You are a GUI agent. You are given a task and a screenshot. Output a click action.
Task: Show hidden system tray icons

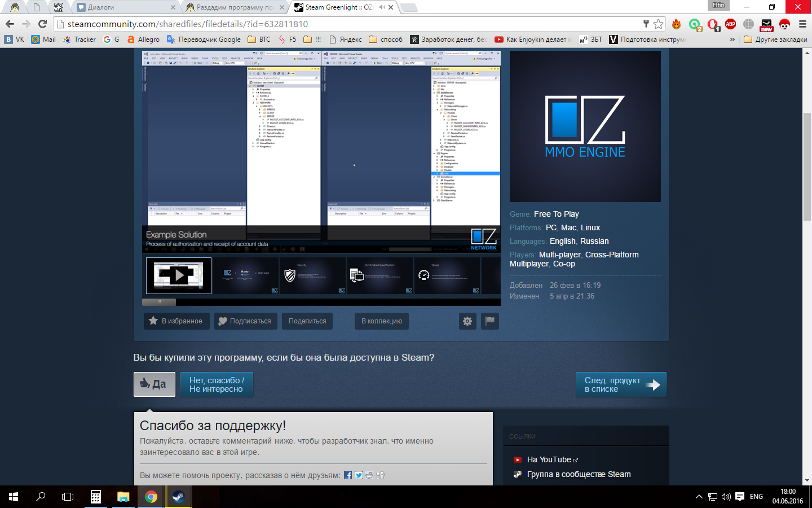coord(699,497)
